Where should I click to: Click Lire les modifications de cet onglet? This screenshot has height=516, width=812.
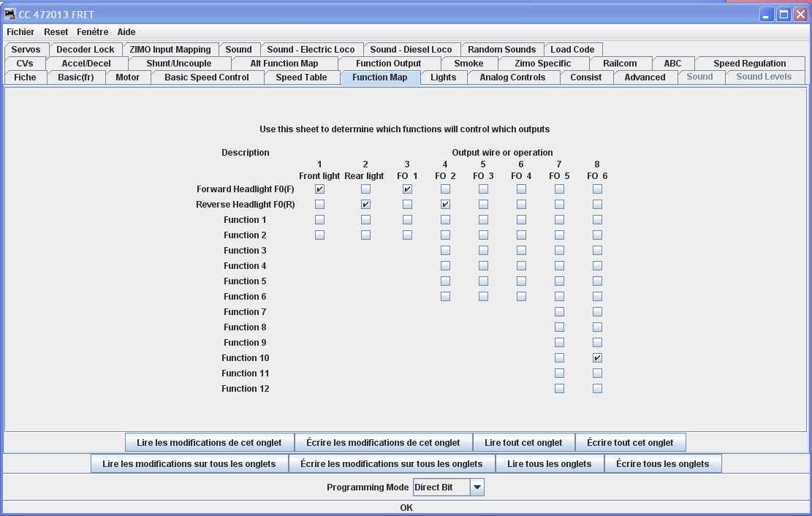(209, 442)
